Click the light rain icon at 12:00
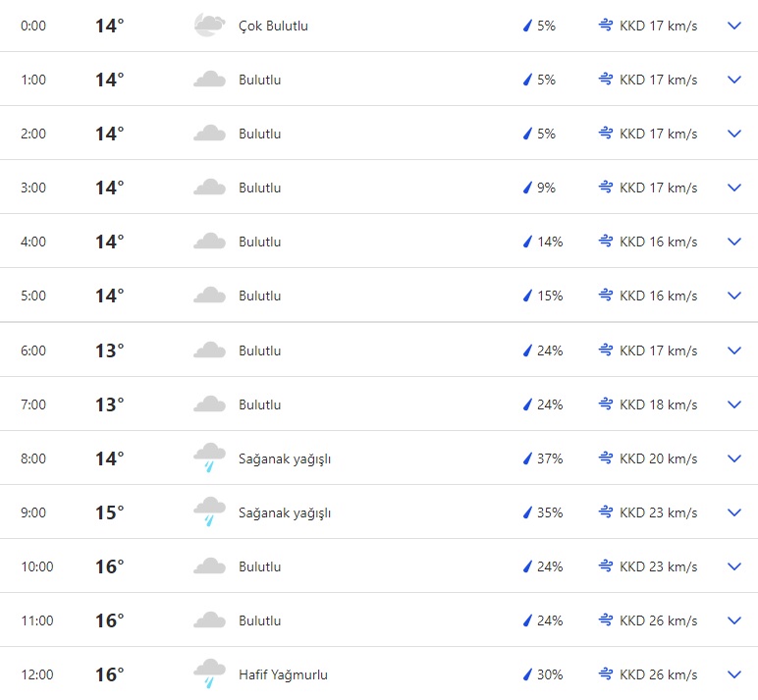The image size is (758, 700). click(209, 673)
